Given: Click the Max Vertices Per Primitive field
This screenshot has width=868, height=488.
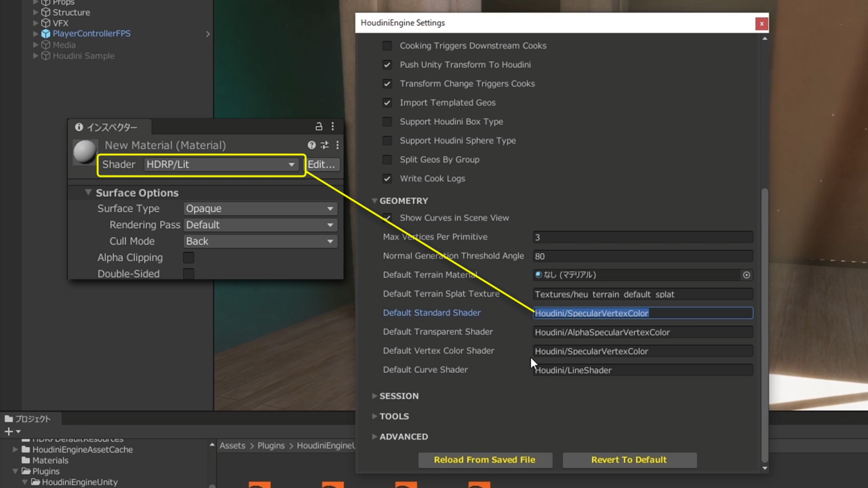Looking at the screenshot, I should click(x=642, y=237).
